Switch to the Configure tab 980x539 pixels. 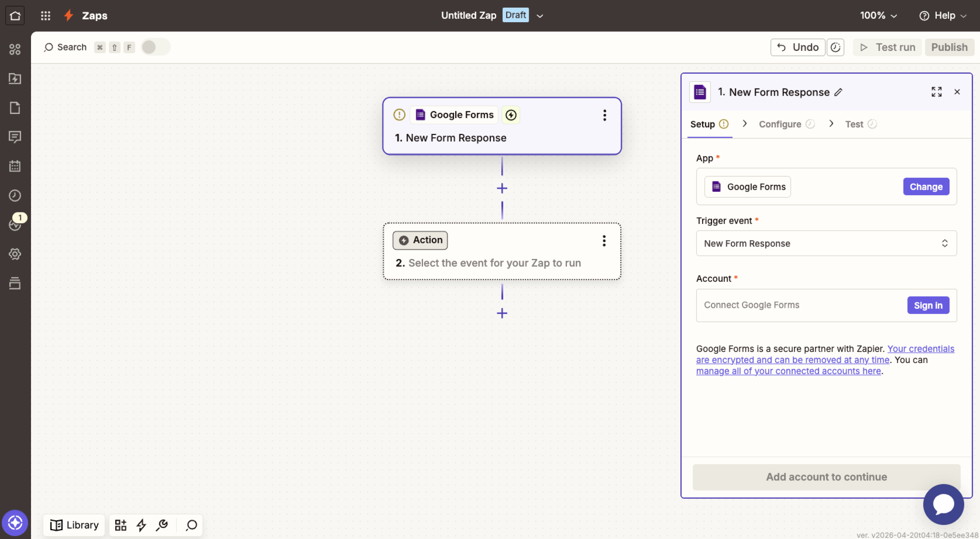tap(780, 124)
